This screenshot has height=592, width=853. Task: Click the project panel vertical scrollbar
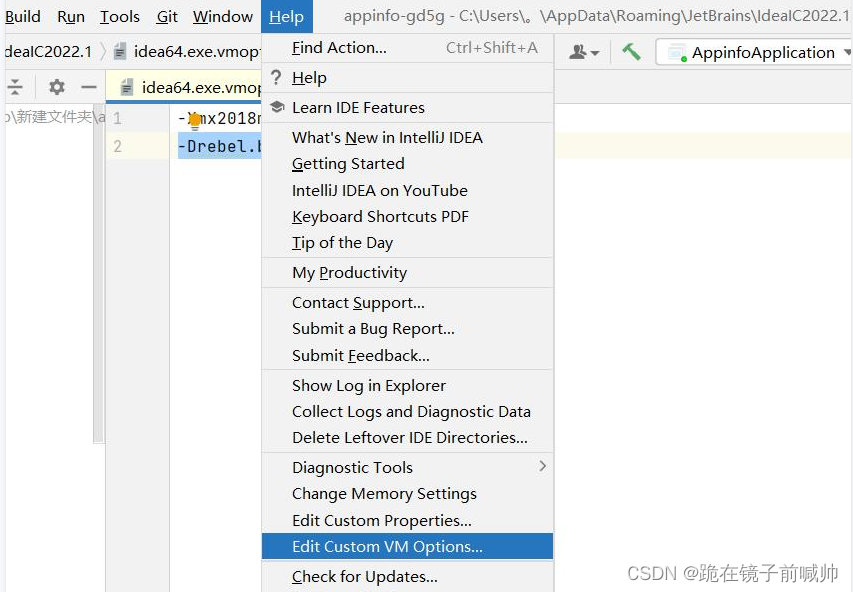coord(98,272)
